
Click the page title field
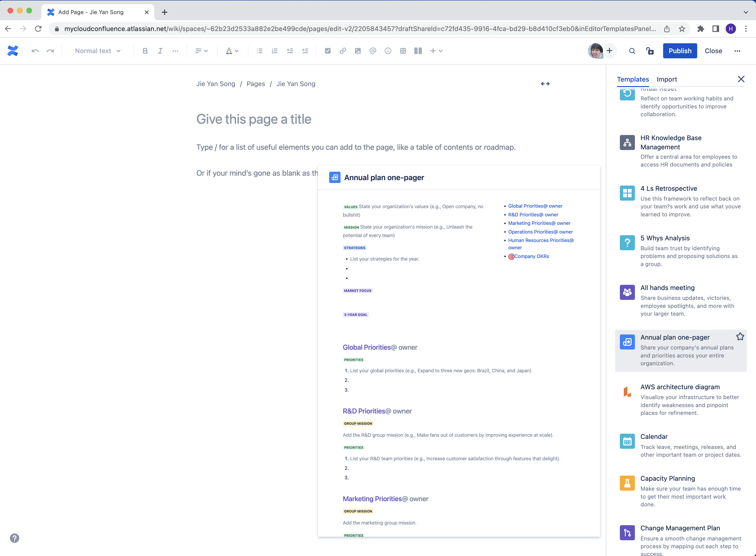[x=254, y=119]
